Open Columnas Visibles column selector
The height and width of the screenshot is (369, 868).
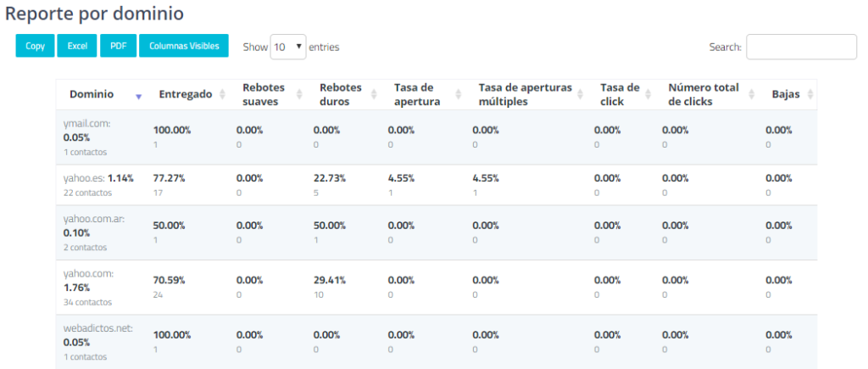pyautogui.click(x=184, y=47)
